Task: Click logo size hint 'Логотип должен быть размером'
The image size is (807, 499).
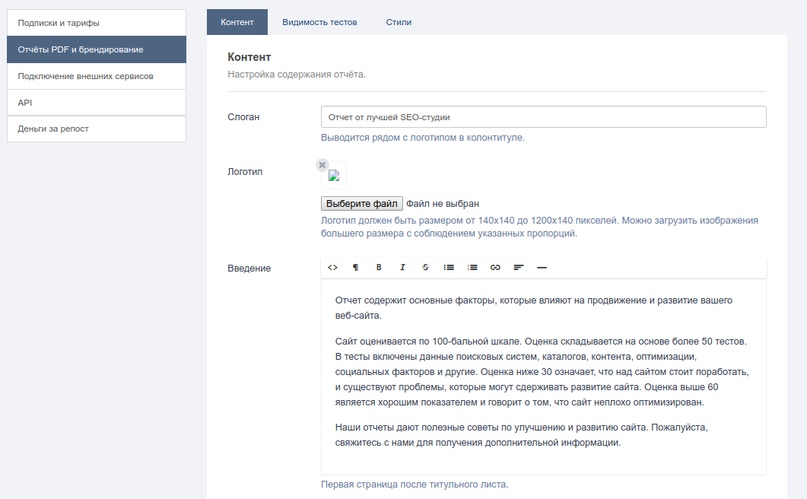Action: click(539, 227)
